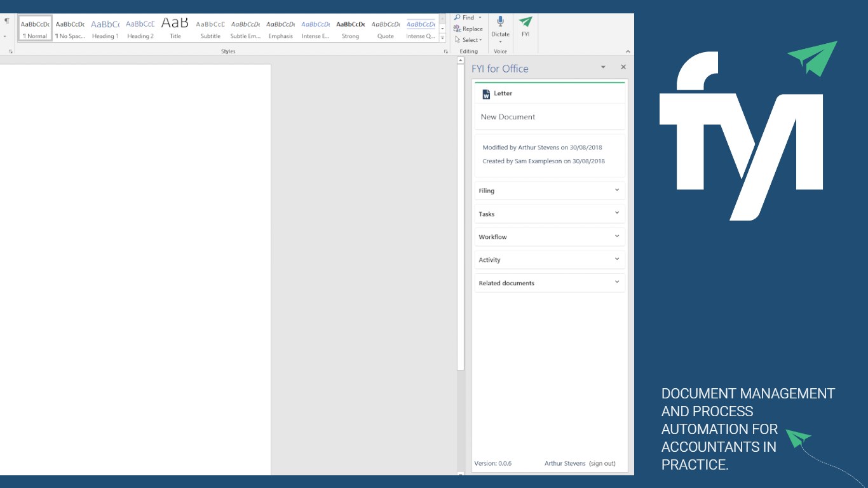Screen dimensions: 868x488
Task: Expand the Tasks section
Action: pos(550,214)
